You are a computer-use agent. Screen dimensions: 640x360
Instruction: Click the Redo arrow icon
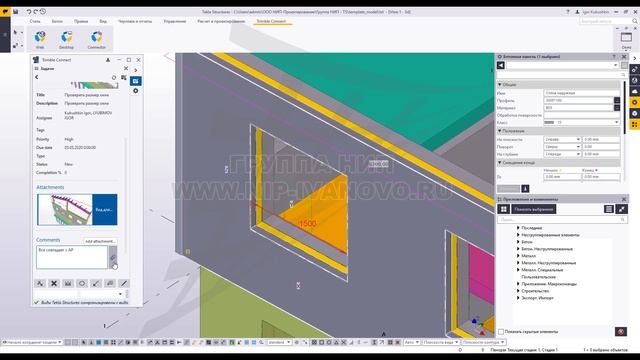tap(36, 12)
